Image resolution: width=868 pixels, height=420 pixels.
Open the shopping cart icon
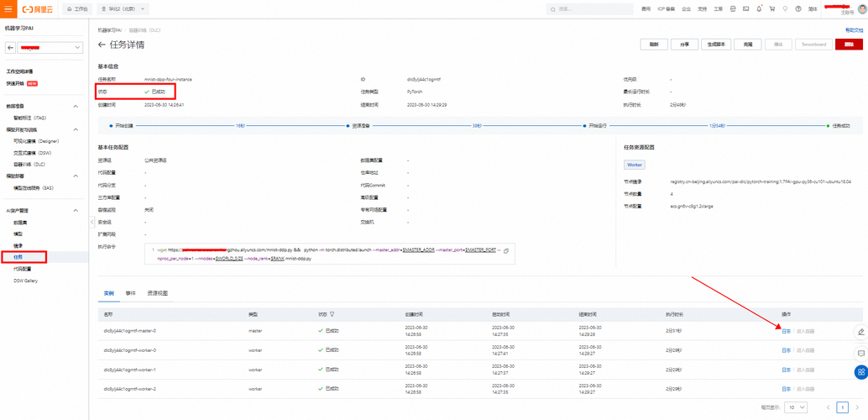[x=771, y=9]
